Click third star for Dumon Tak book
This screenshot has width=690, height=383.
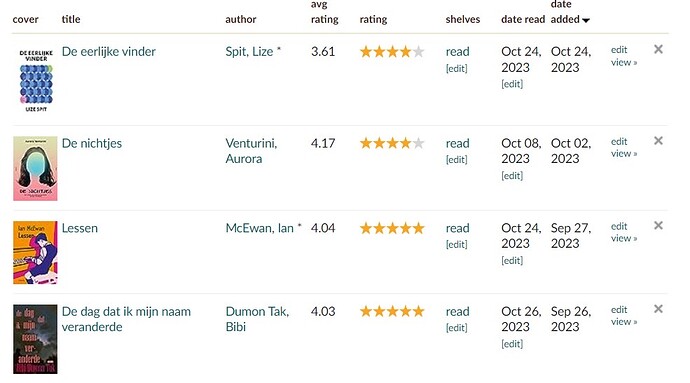392,312
